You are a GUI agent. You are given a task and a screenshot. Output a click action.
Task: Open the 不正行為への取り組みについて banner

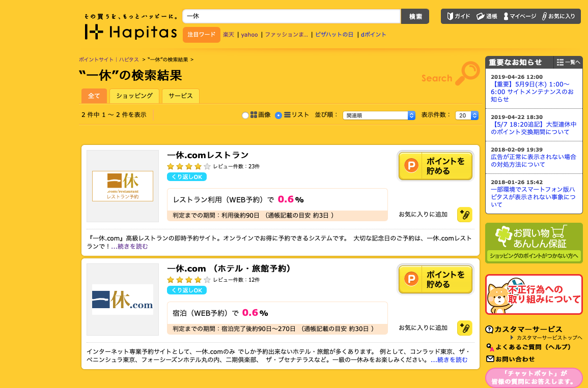[x=534, y=294]
